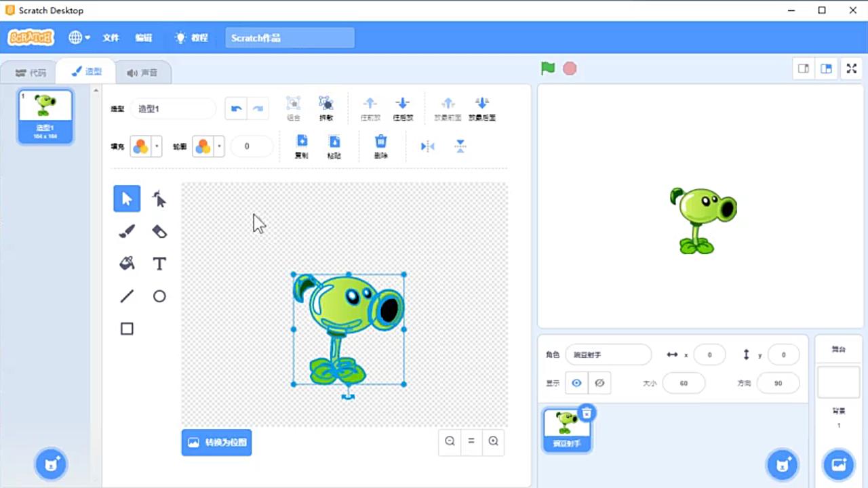
Task: Select the Rectangle tool
Action: (127, 329)
